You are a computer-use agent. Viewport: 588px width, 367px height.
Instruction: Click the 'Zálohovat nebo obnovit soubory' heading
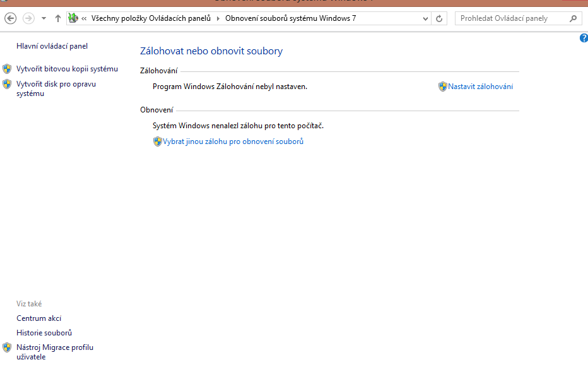(x=211, y=51)
